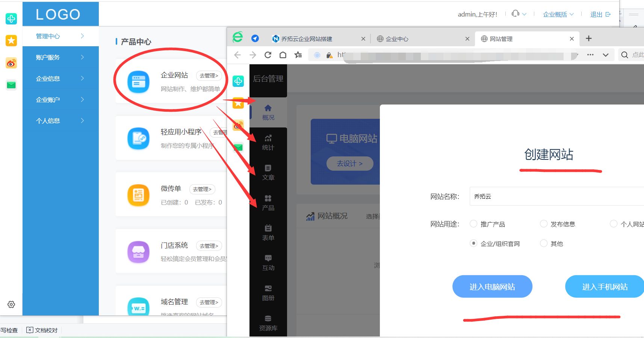
Task: Expand browser address bar dropdown chevron
Action: pos(605,55)
